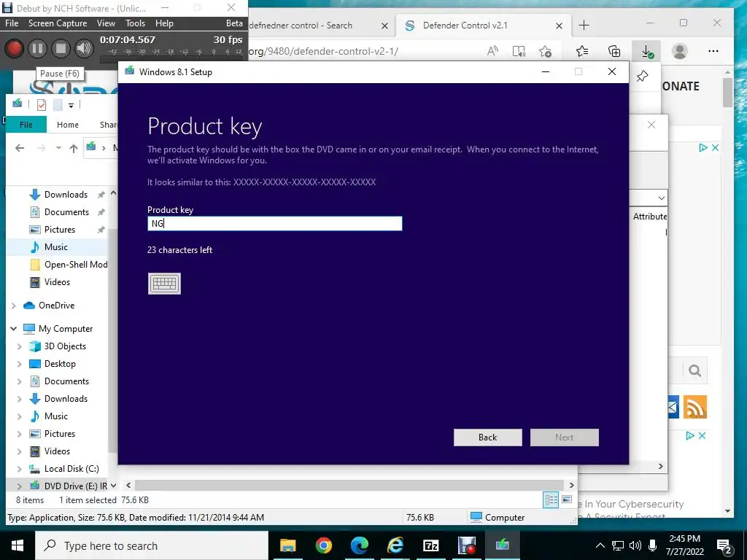The height and width of the screenshot is (560, 747).
Task: Click the taskbar search box
Action: [x=152, y=545]
